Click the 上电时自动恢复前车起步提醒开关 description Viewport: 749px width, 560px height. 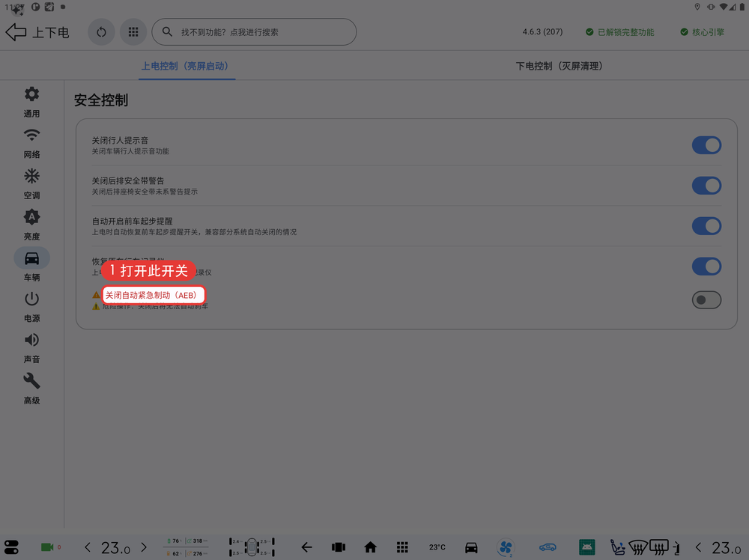pos(194,232)
